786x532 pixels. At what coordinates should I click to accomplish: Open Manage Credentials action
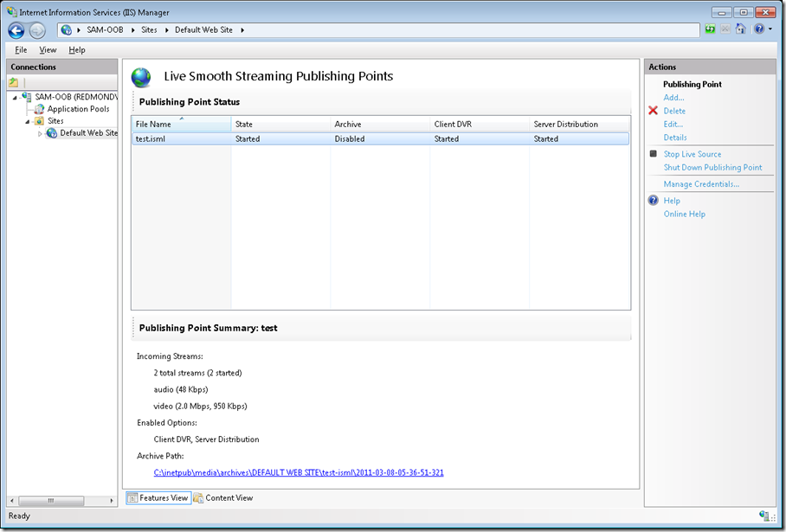701,184
